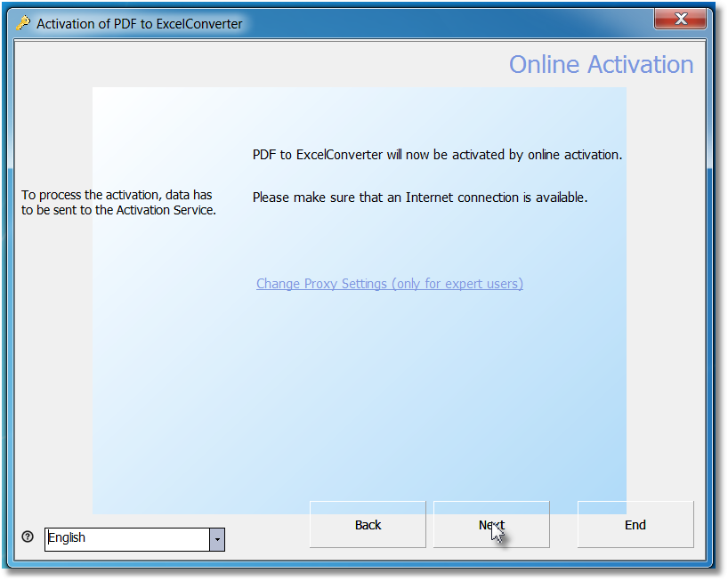
Task: Exit activation using the End button
Action: (x=635, y=524)
